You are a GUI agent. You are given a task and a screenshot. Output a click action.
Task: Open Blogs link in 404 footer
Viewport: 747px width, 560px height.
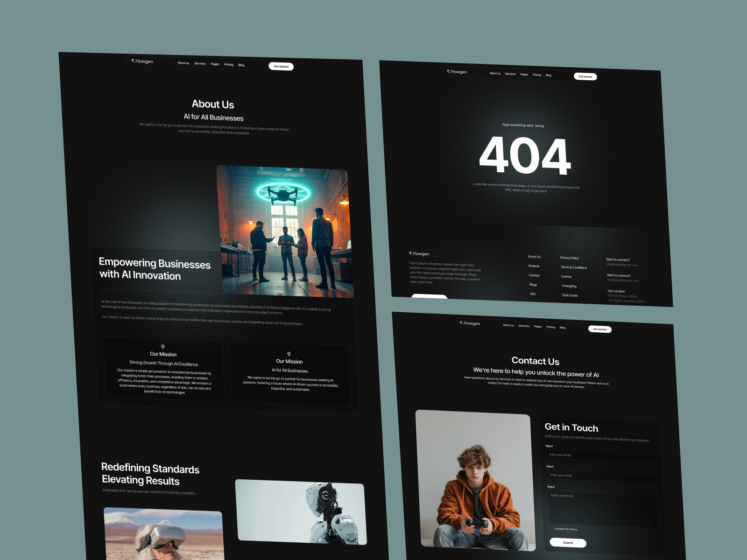click(x=533, y=285)
